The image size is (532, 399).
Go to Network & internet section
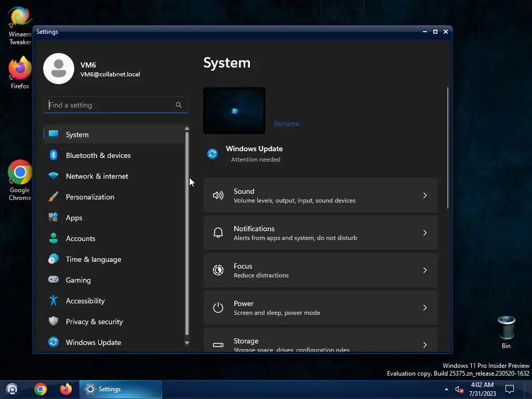(114, 176)
